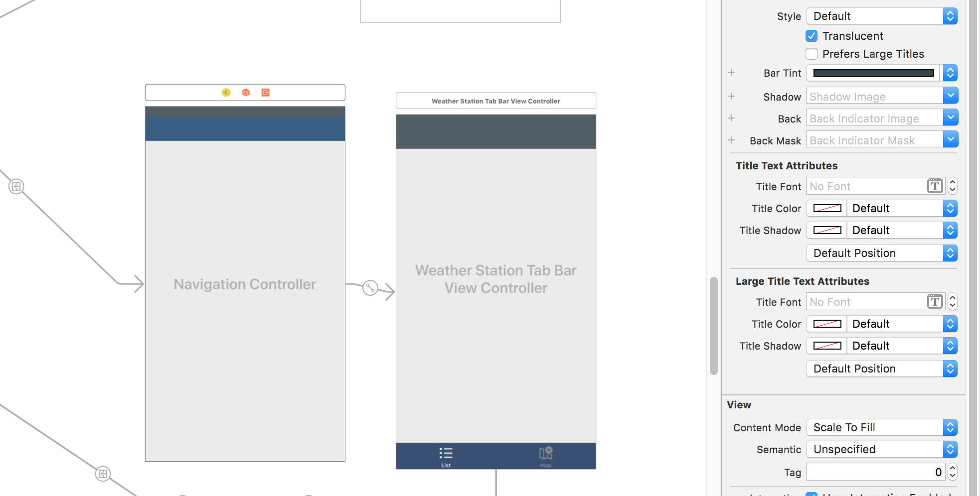This screenshot has width=980, height=496.
Task: Click the plus button beside Back
Action: (x=731, y=119)
